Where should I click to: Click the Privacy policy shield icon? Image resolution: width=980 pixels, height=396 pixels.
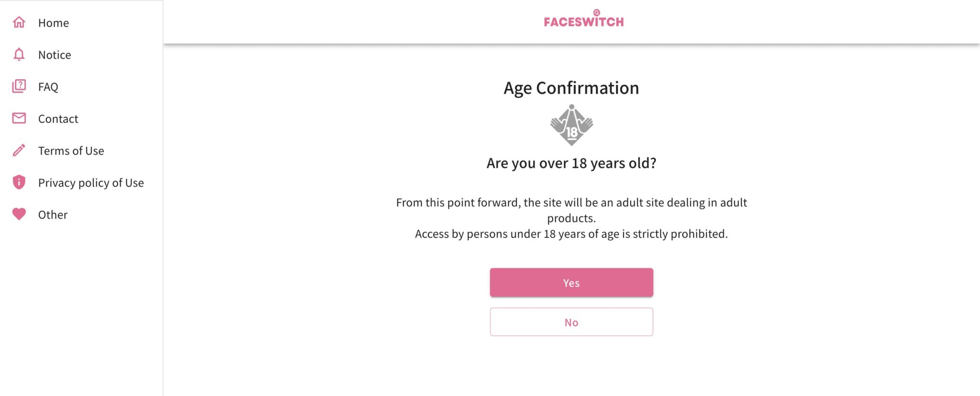click(x=19, y=182)
